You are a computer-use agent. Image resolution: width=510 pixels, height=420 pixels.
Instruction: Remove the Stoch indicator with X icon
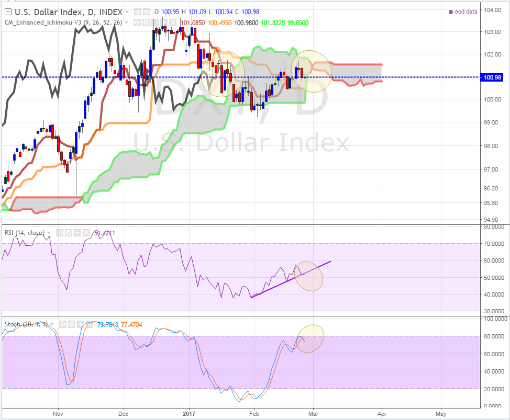[89, 324]
